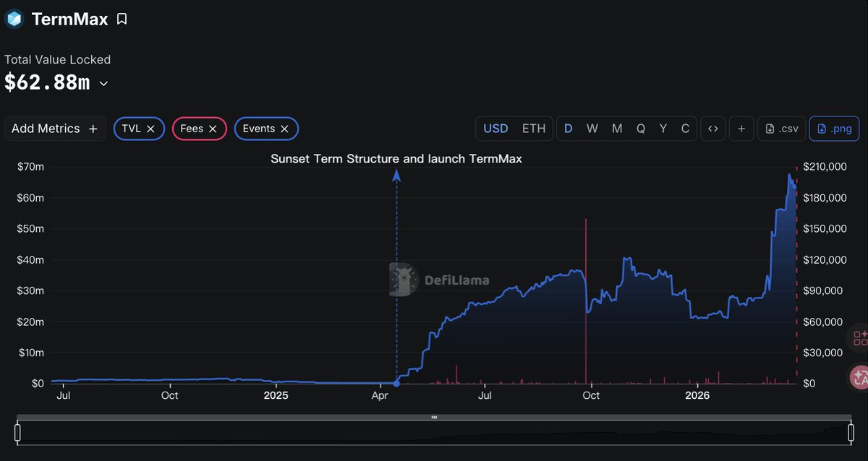Open the embed code icon
The height and width of the screenshot is (461, 868).
[x=712, y=129]
